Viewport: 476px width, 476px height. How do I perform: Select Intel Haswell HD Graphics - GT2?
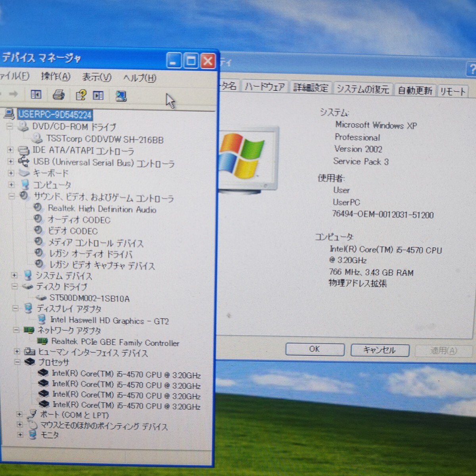click(x=109, y=321)
